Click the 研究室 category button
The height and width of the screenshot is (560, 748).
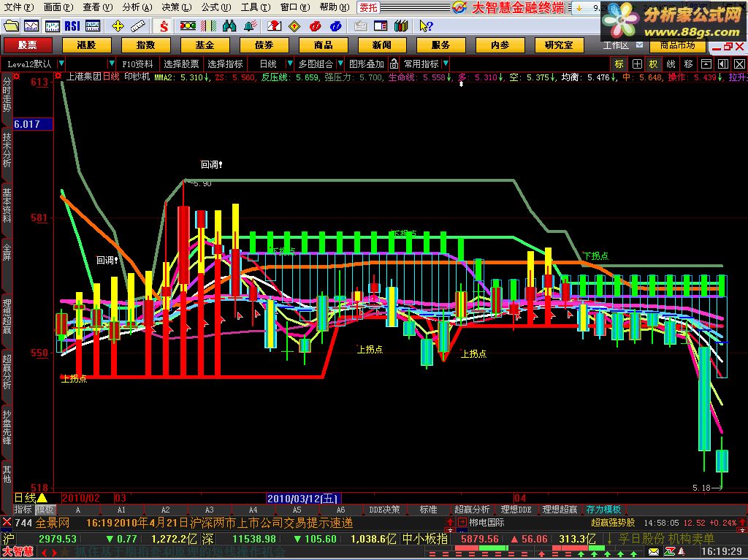[x=559, y=45]
